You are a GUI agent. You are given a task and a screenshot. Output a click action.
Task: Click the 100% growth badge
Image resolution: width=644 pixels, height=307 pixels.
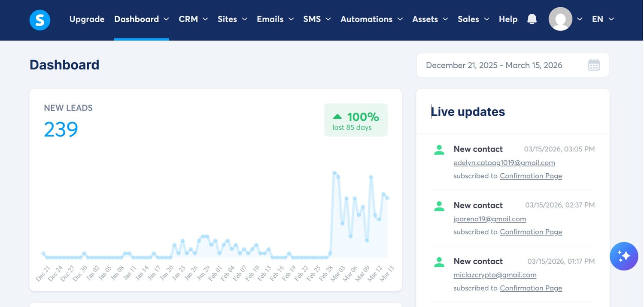click(x=355, y=120)
